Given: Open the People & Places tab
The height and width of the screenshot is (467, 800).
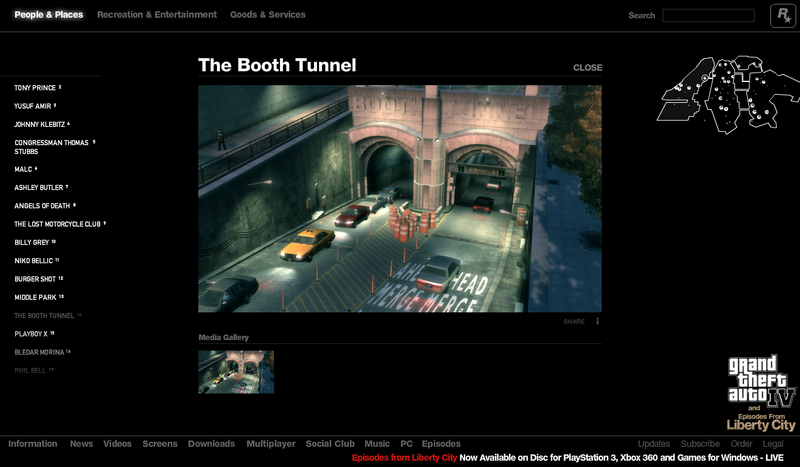Looking at the screenshot, I should tap(48, 15).
